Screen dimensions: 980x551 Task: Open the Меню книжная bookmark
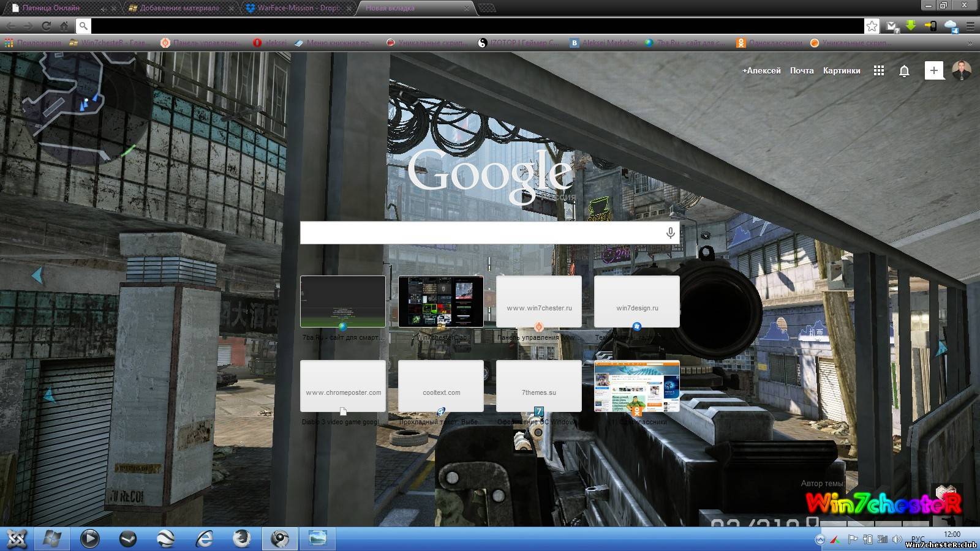coord(334,43)
